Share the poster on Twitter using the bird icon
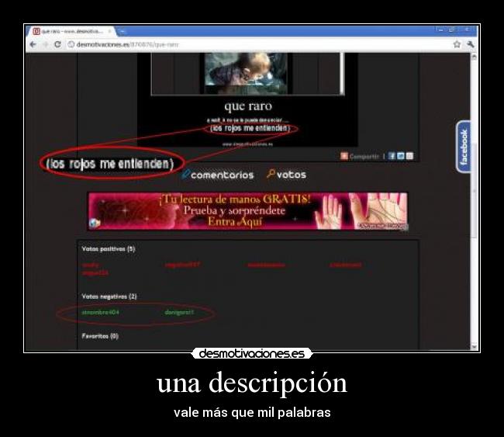Image resolution: width=504 pixels, height=437 pixels. click(x=401, y=156)
